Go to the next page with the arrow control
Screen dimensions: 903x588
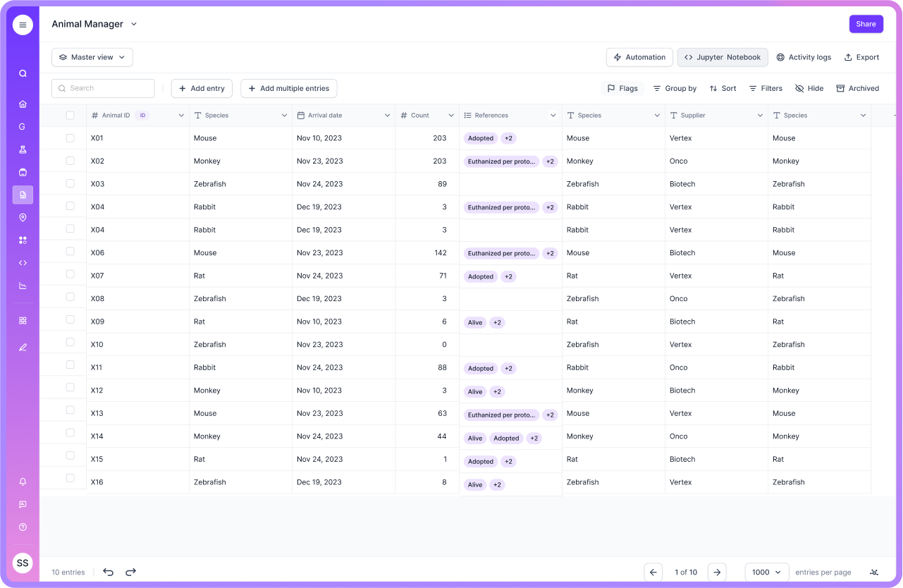717,572
